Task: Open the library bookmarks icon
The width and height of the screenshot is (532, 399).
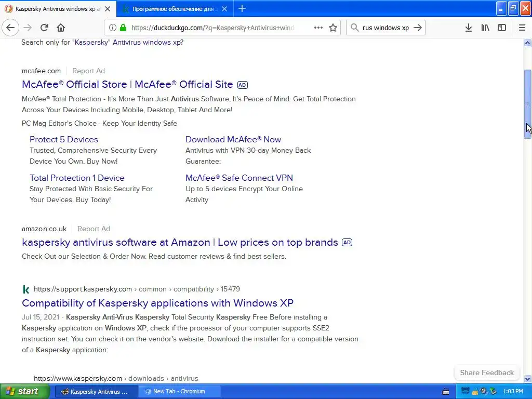Action: pos(485,28)
